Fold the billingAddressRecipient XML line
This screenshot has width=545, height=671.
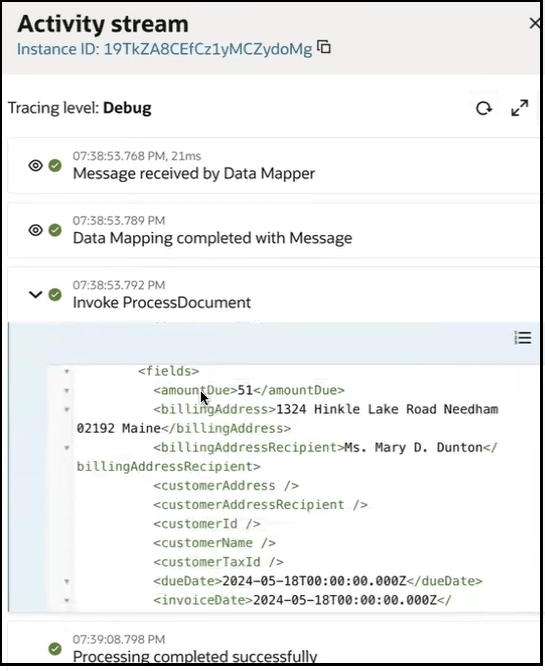pyautogui.click(x=67, y=448)
